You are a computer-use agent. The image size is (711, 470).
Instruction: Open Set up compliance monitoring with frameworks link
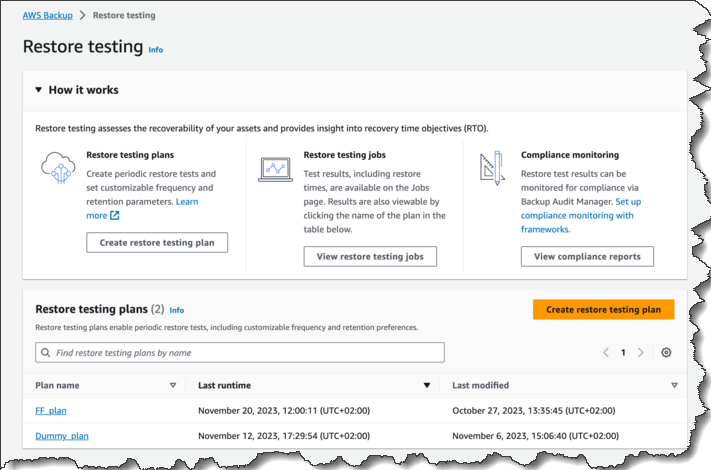pyautogui.click(x=577, y=216)
